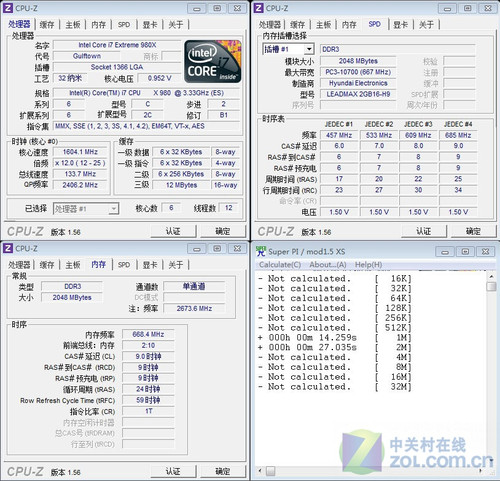Switch to 内存 tab in processor window
The width and height of the screenshot is (500, 481).
[98, 24]
